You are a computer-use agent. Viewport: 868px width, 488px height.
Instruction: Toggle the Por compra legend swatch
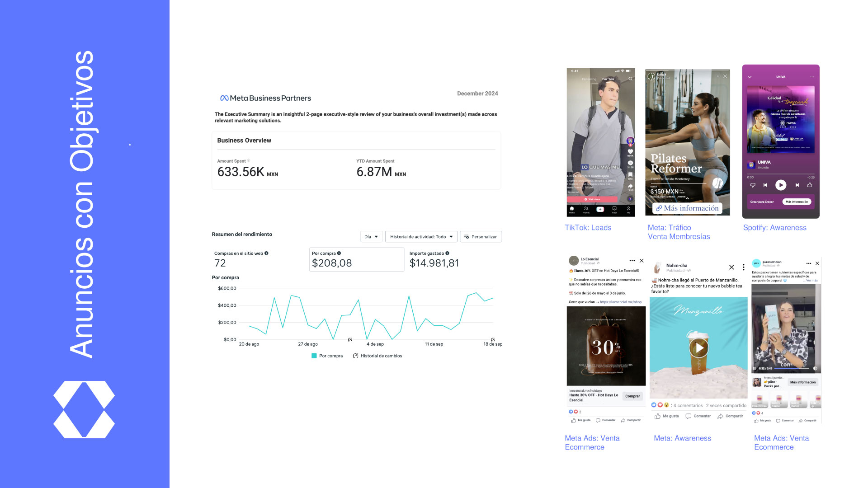(x=314, y=356)
